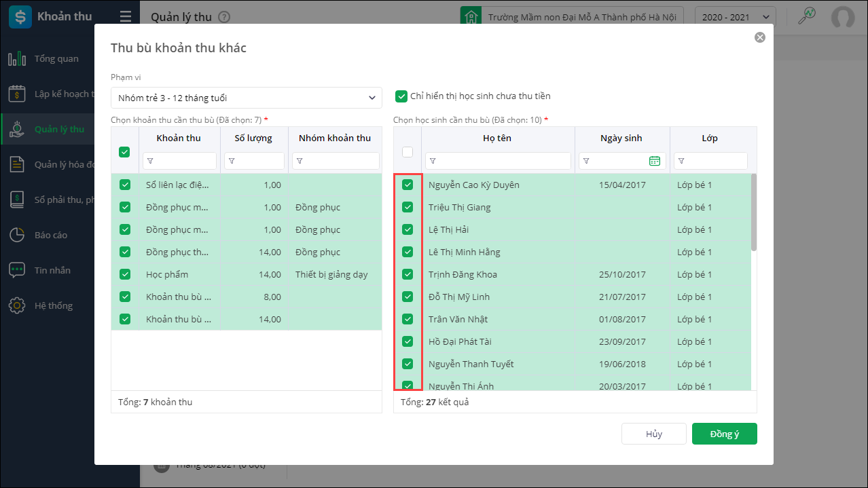Click the filter icon in Số lượng column

click(x=231, y=161)
